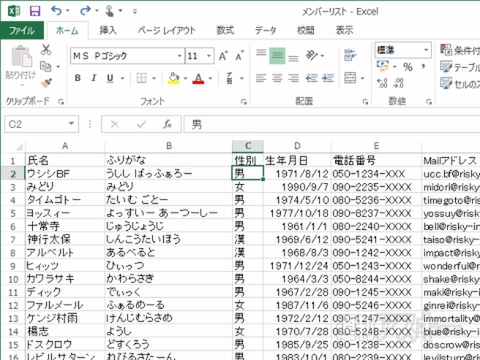This screenshot has width=480, height=360.
Task: Increase font size with large A
Action: point(223,56)
